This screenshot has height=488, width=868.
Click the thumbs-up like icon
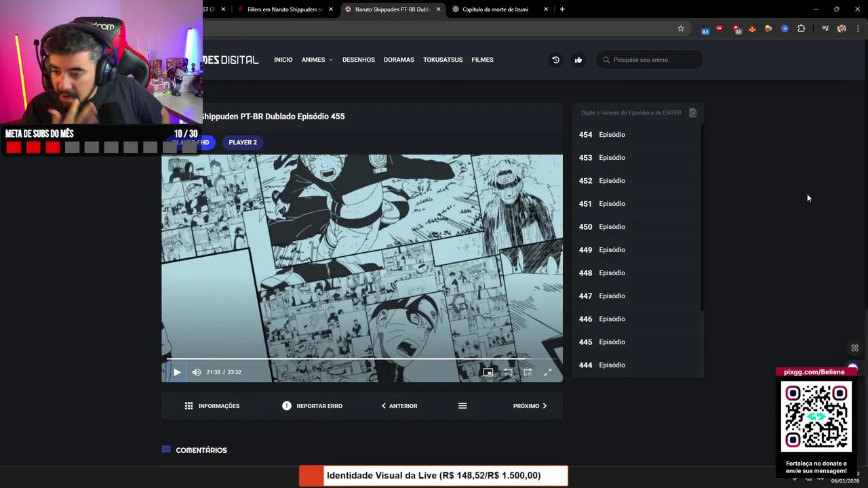point(578,60)
